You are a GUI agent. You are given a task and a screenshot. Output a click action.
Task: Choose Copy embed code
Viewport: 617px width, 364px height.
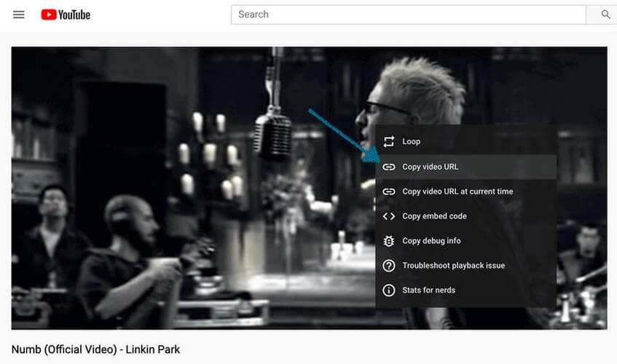coord(466,216)
